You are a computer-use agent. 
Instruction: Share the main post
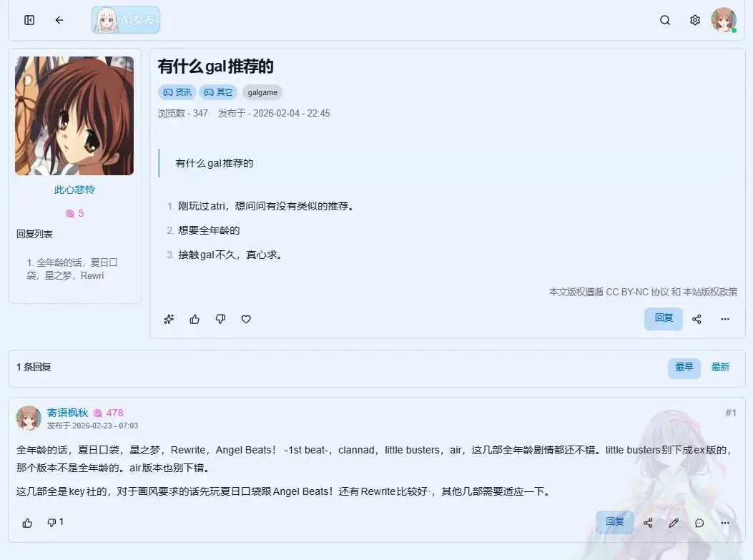click(697, 319)
